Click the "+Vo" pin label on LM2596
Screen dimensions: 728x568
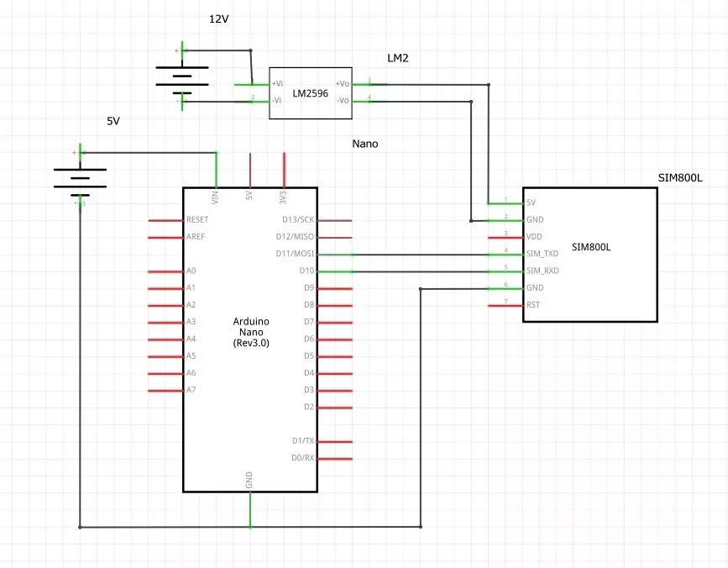343,83
